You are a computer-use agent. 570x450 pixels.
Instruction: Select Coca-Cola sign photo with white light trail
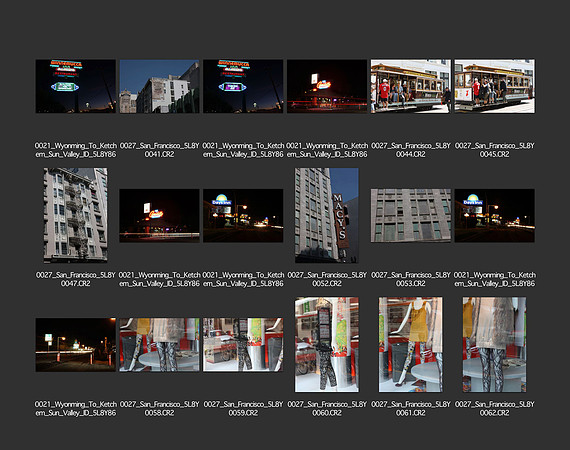[x=159, y=215]
